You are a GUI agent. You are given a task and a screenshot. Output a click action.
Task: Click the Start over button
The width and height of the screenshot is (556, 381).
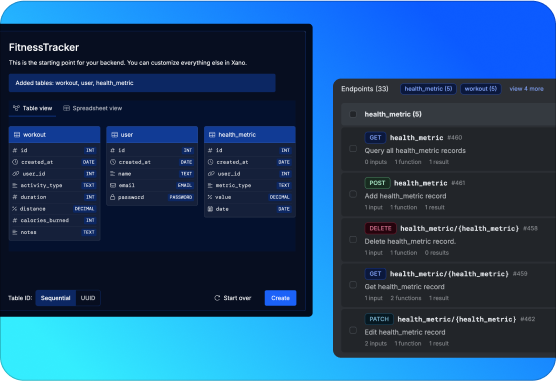coord(233,298)
